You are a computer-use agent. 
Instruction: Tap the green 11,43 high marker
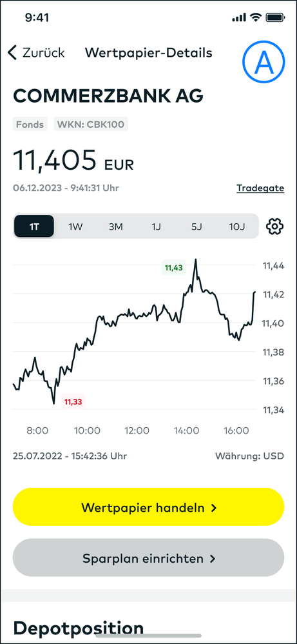[174, 268]
